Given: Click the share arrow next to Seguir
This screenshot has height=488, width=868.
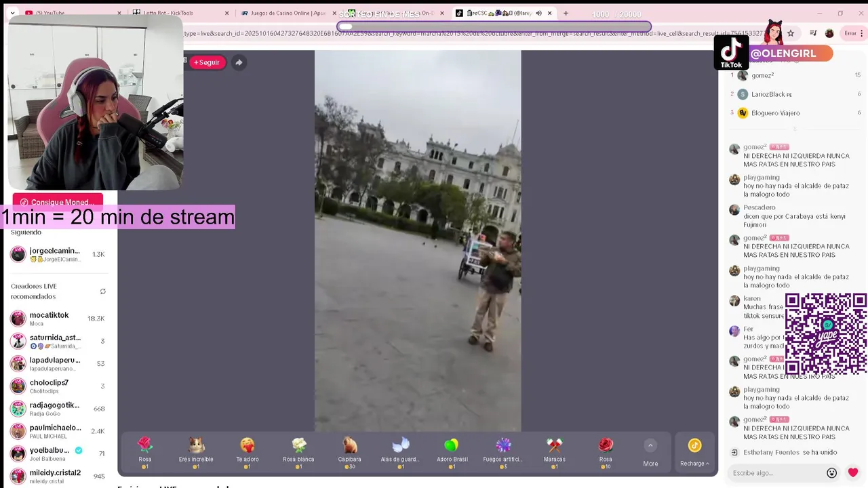Looking at the screenshot, I should point(239,62).
